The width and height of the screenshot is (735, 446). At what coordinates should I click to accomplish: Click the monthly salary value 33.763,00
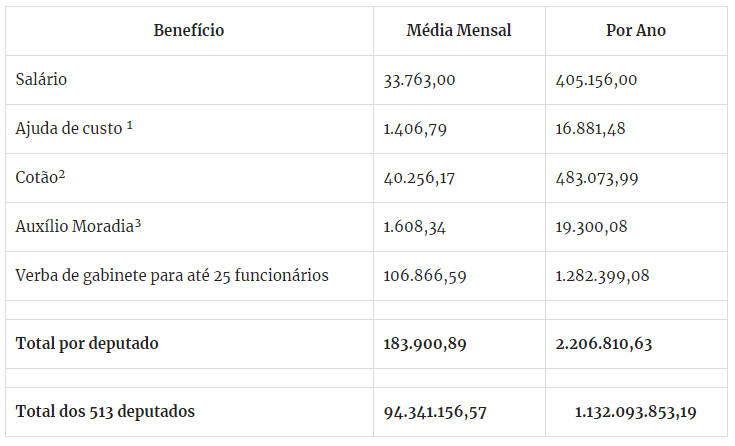point(419,80)
